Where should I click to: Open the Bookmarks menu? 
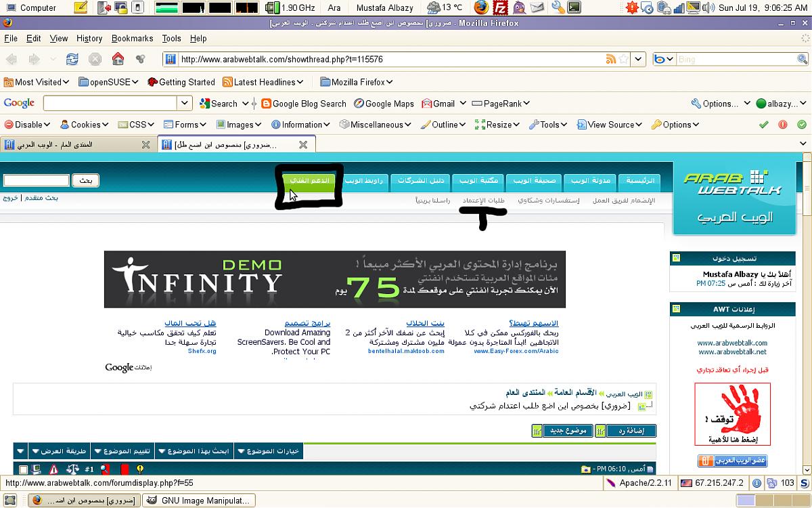click(132, 39)
